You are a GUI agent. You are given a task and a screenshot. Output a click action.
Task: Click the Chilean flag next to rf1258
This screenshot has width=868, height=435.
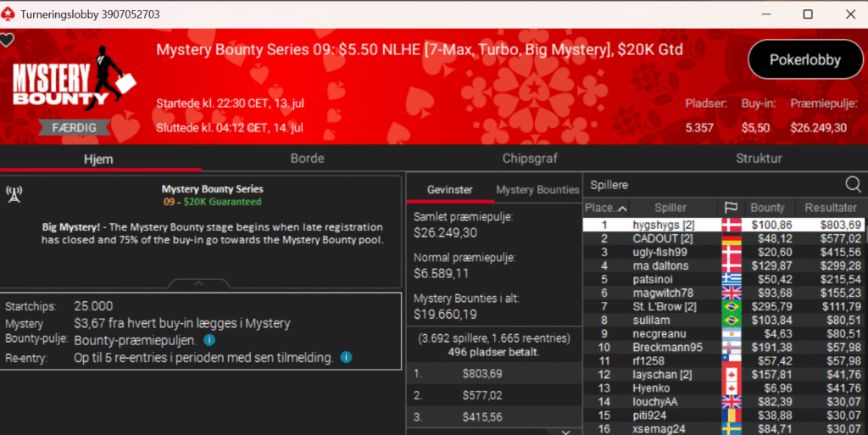(x=732, y=361)
